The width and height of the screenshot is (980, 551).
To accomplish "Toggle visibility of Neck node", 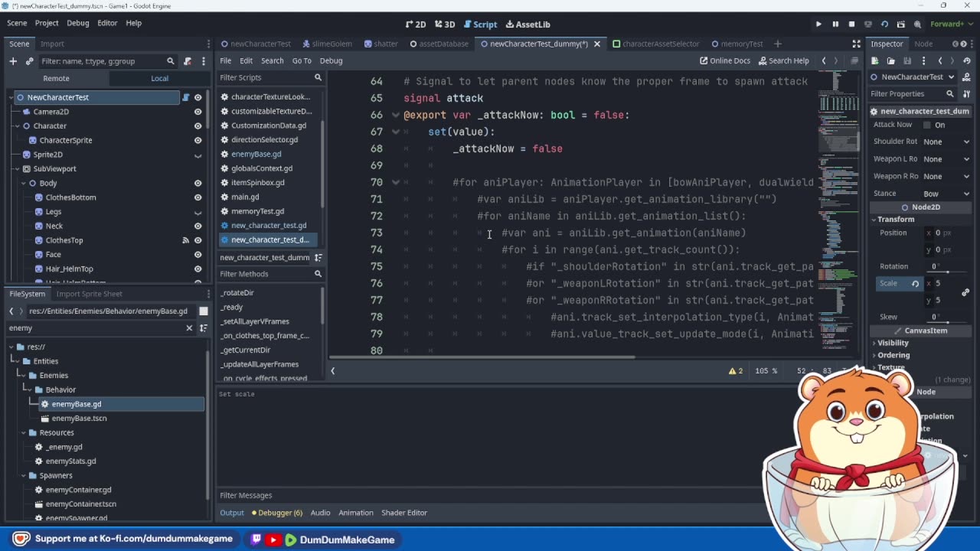I will coord(198,226).
